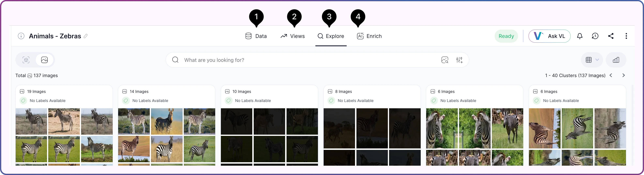Open search filter settings sliders icon

(459, 60)
